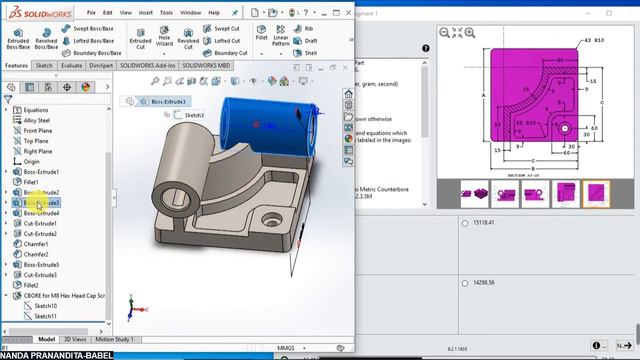Expand the Boss-Extrude1 feature
The width and height of the screenshot is (640, 360).
(x=6, y=172)
